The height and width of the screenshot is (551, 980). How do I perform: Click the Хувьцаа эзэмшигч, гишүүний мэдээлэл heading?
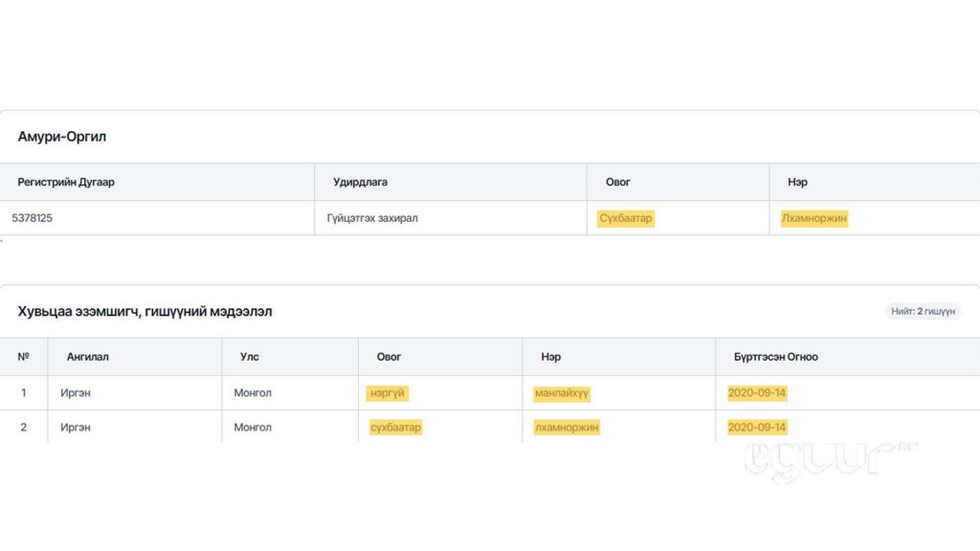click(145, 312)
